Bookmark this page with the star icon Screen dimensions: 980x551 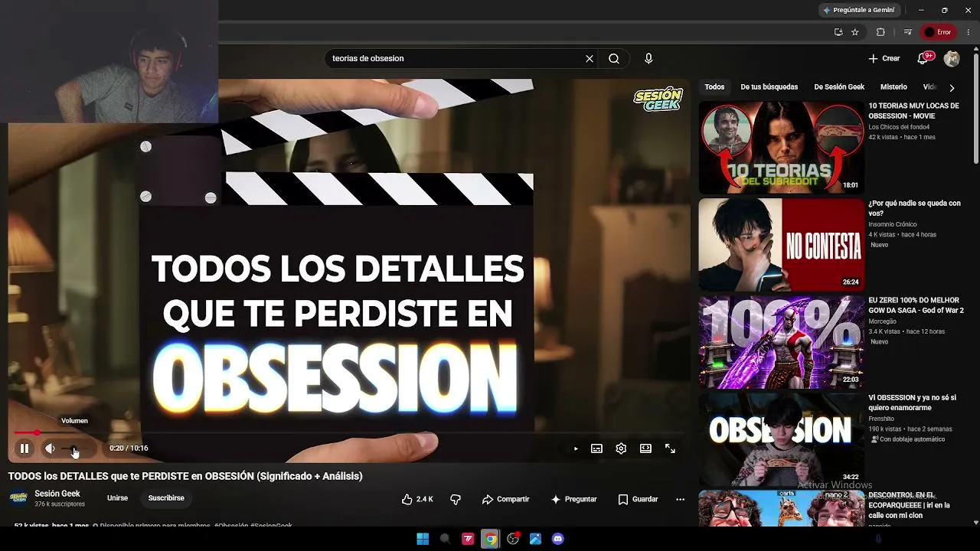coord(855,32)
